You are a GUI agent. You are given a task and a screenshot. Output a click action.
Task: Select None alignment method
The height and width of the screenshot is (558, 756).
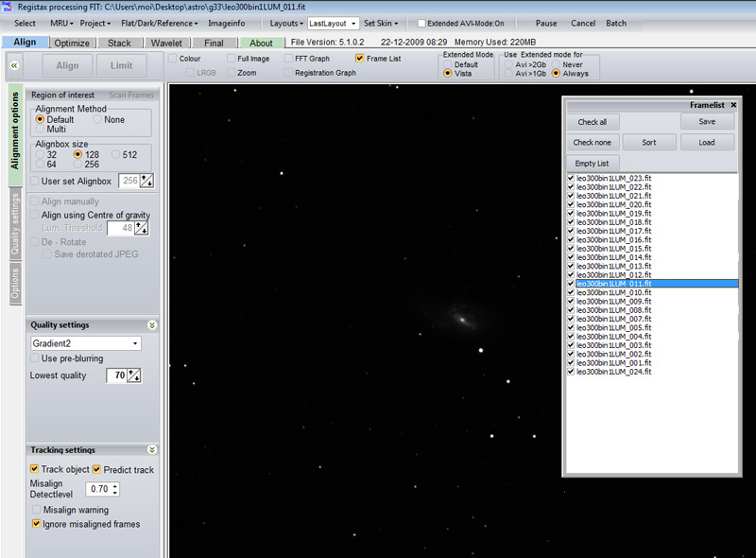(97, 119)
